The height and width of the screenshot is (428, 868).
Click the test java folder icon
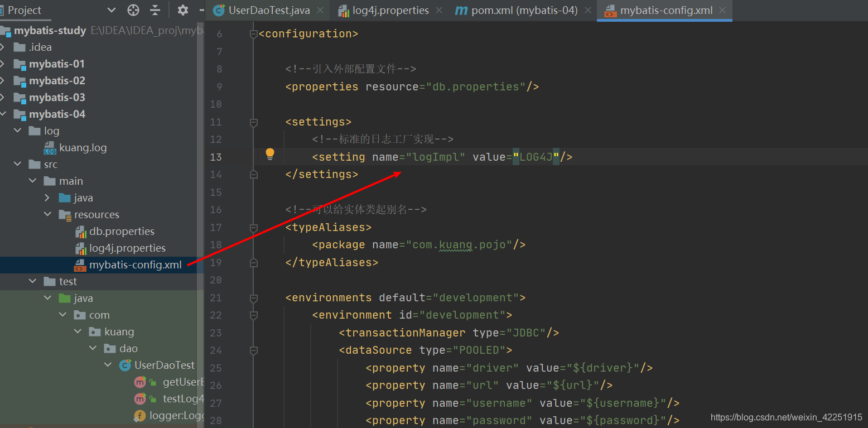(x=65, y=299)
